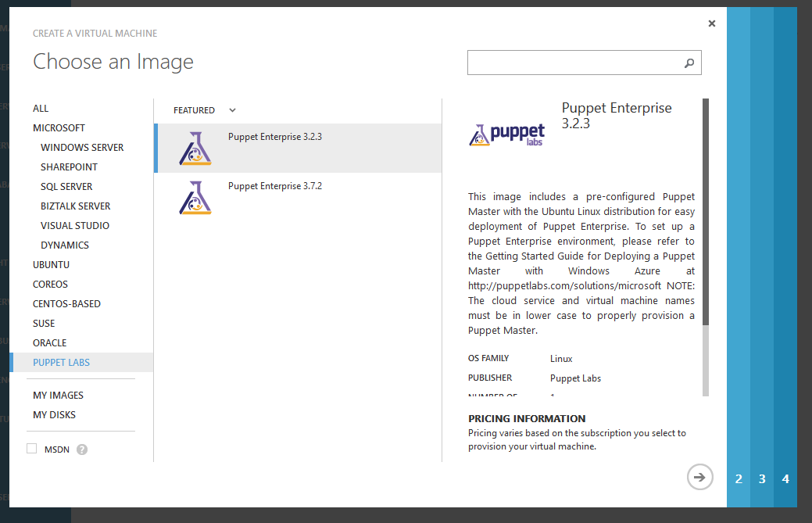Viewport: 812px width, 523px height.
Task: Select the Ubuntu category
Action: pos(52,264)
